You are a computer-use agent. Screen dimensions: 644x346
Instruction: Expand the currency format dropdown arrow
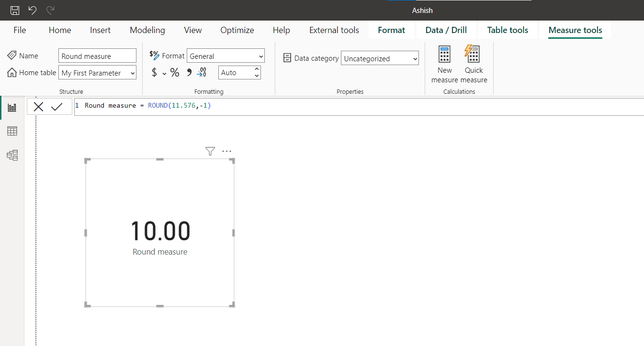163,73
